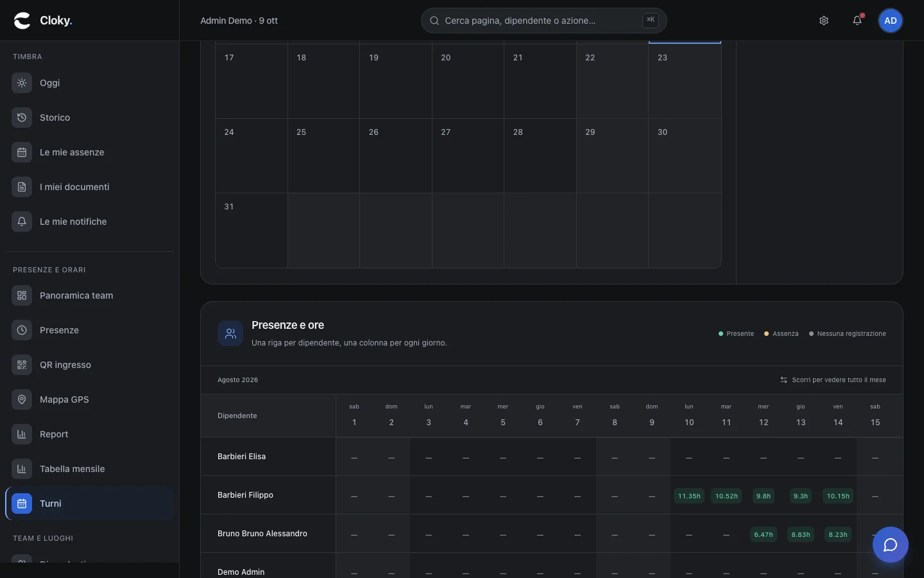Click the Presenze e ore people icon

230,333
